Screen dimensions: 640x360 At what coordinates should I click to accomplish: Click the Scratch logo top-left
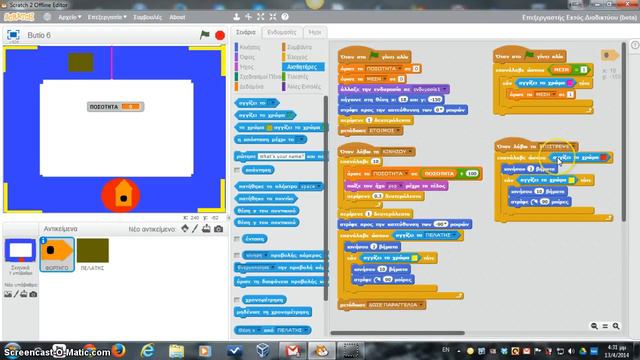[19, 17]
